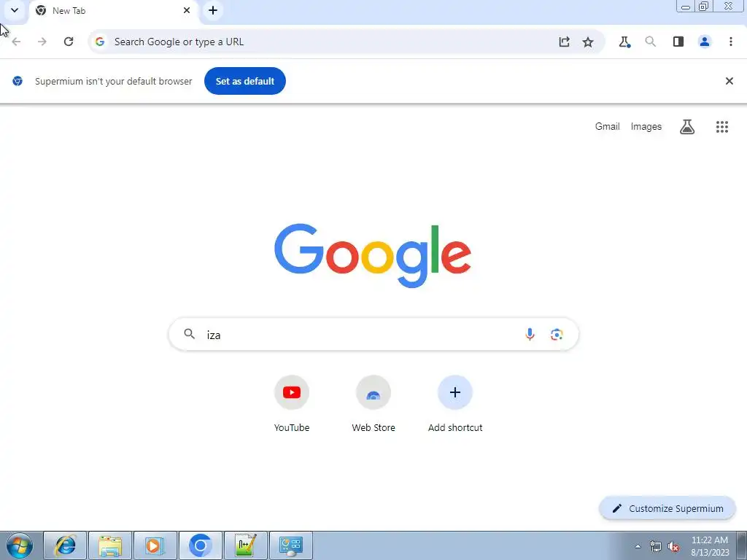Close the New Tab tab
This screenshot has height=560, width=747.
187,10
